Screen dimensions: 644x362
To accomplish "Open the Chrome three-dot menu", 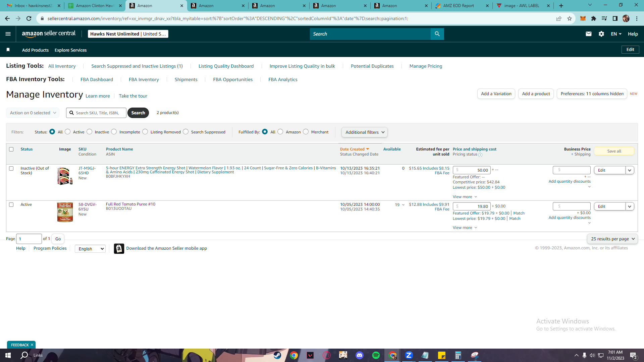I will tap(637, 18).
